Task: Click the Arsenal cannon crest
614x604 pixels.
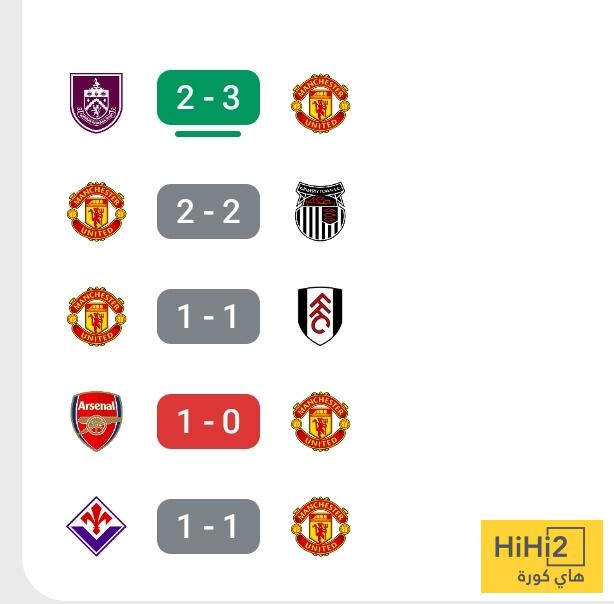Action: point(96,421)
